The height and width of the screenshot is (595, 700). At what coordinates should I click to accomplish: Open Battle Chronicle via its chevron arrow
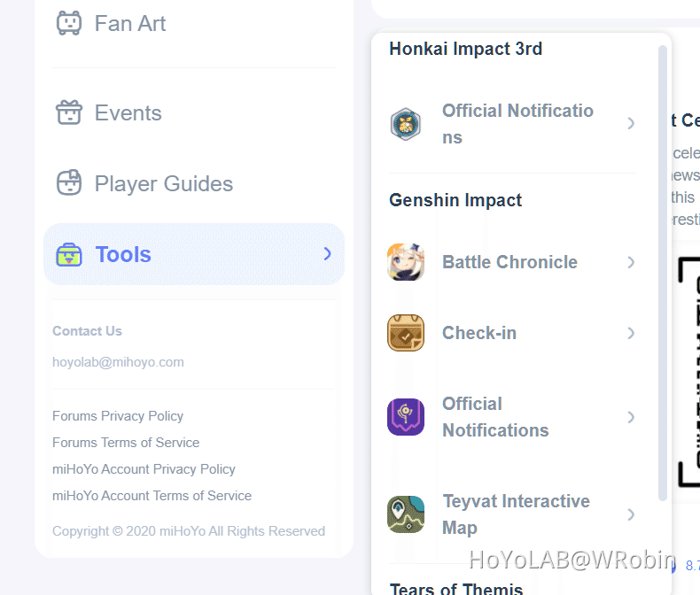631,262
